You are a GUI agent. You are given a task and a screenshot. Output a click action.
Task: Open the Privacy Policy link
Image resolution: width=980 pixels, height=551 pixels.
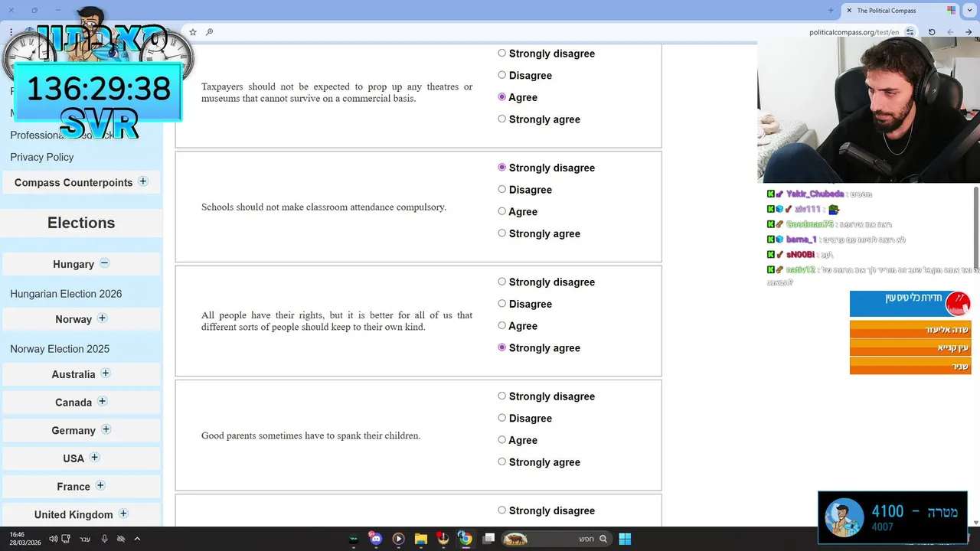(x=42, y=157)
